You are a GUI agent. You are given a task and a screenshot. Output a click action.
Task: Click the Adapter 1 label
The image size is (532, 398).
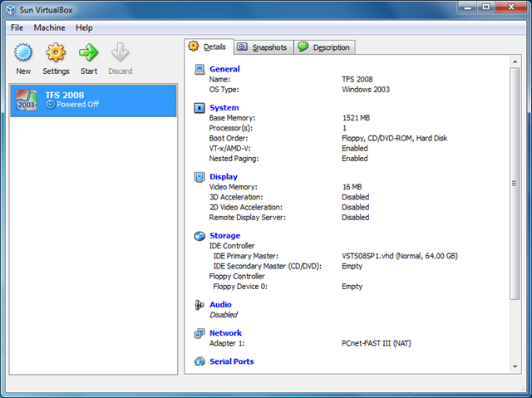227,343
